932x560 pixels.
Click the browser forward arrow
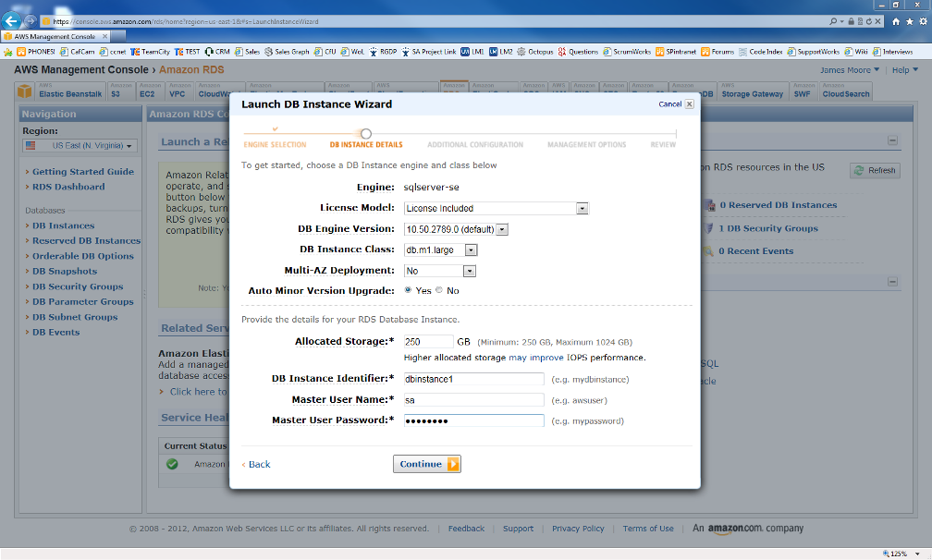coord(31,20)
